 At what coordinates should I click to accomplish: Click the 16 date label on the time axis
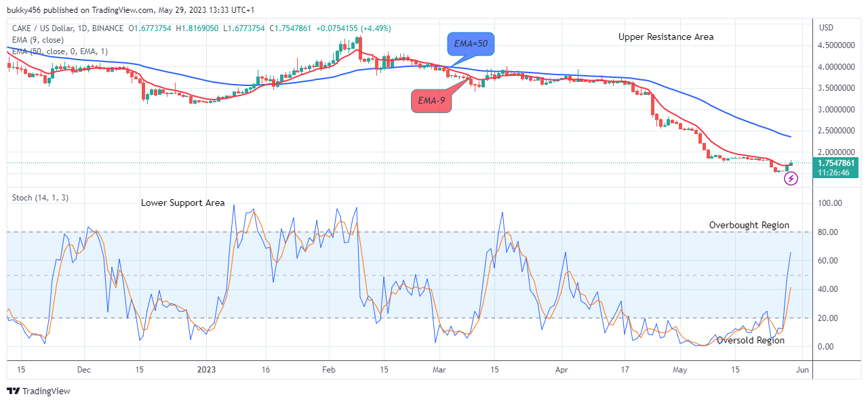pos(266,370)
